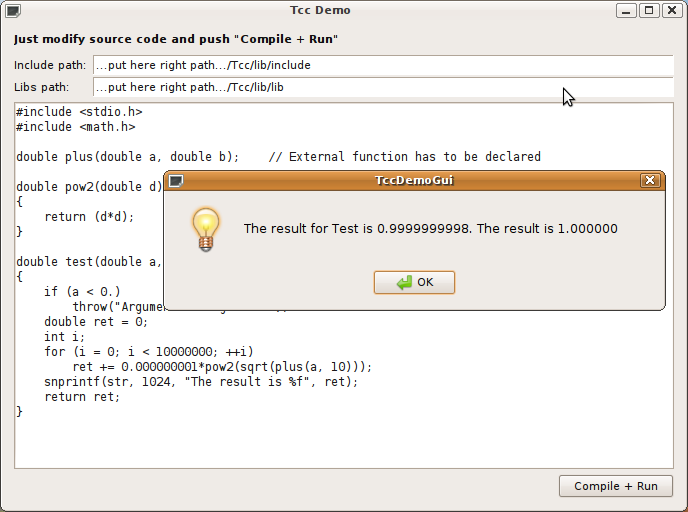Maximize the Tcc Demo window

tap(648, 11)
